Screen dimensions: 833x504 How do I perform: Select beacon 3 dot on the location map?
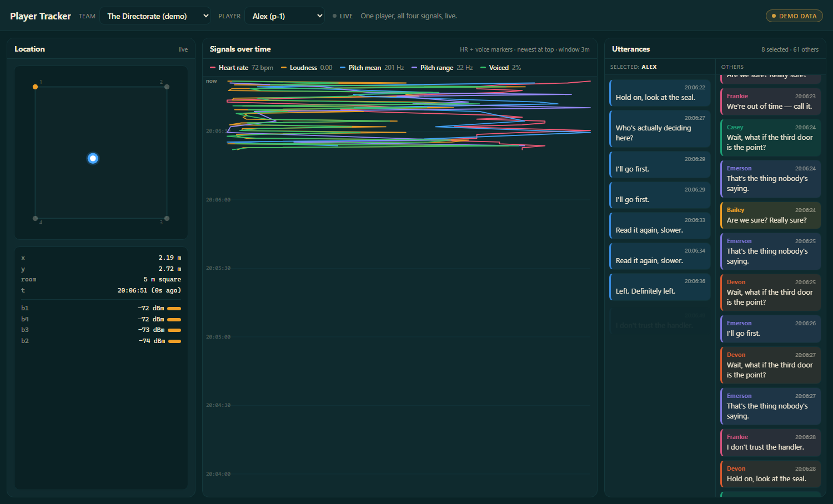point(167,218)
